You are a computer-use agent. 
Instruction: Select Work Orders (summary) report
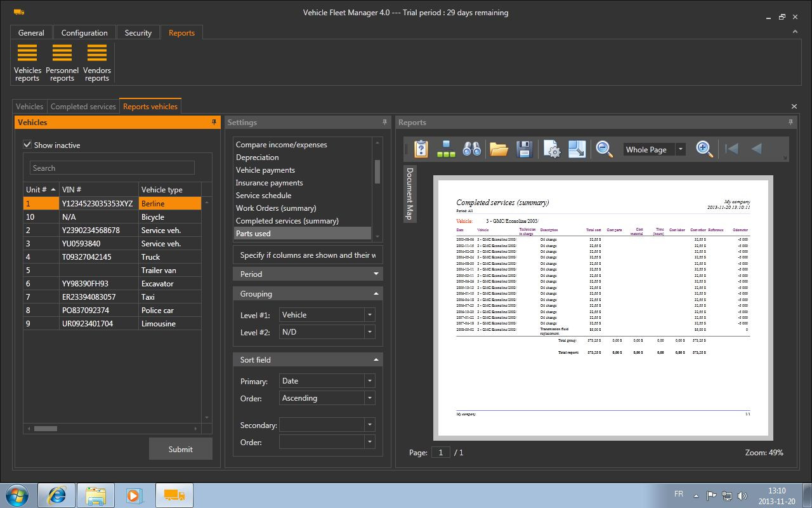tap(303, 208)
